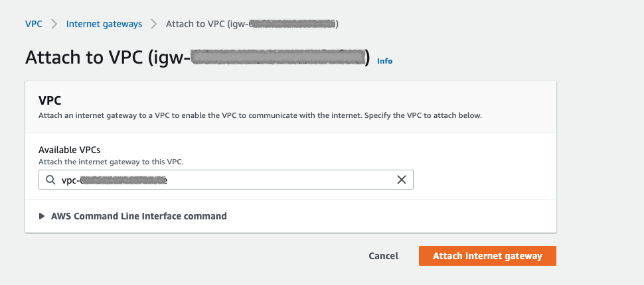Focus the Available VPCs search field
The width and height of the screenshot is (644, 285).
[226, 180]
